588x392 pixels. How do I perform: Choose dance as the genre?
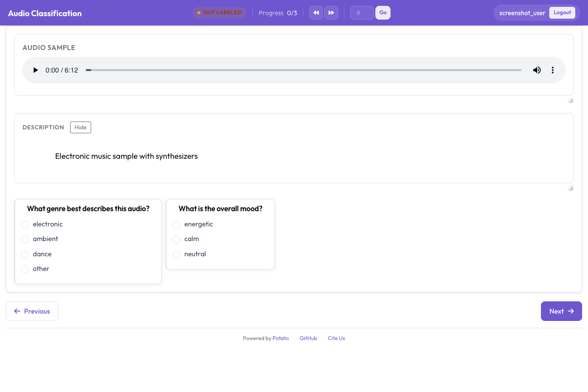coord(25,254)
